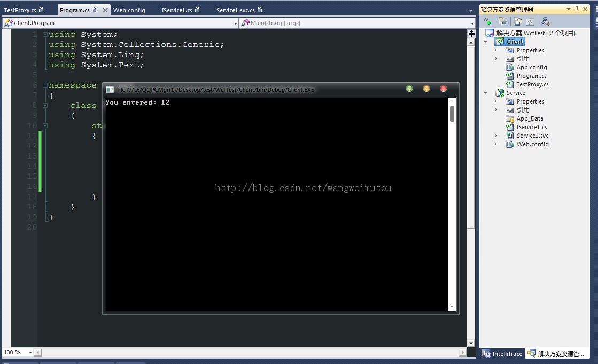
Task: Click the Service web project icon
Action: point(500,93)
